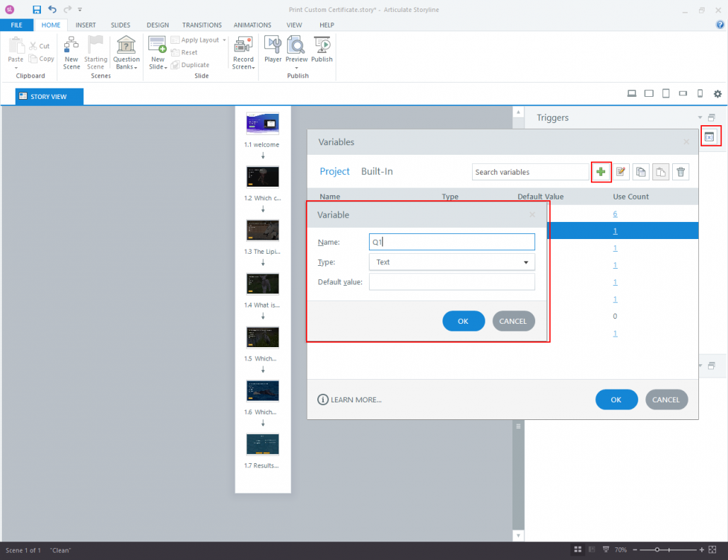Screen dimensions: 728x560
Task: Click the zoom slider in the status bar
Action: [x=657, y=550]
